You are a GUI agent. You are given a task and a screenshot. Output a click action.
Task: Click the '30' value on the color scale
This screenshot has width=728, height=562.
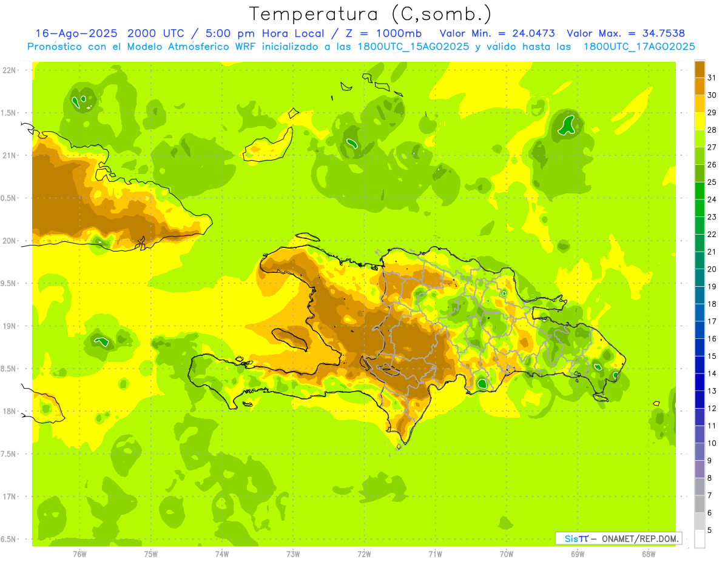(x=712, y=95)
